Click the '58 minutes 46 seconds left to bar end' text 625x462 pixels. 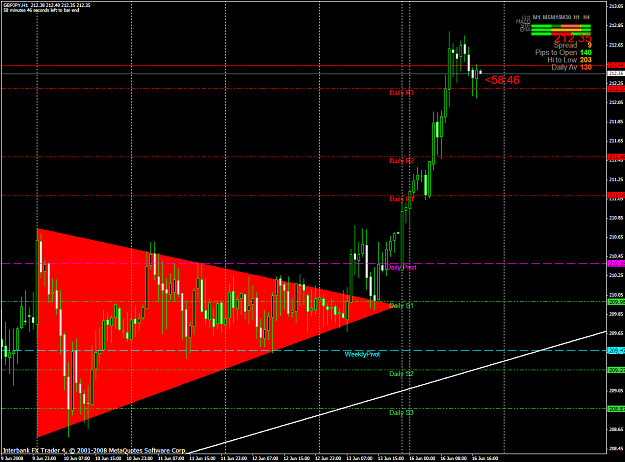pos(41,10)
